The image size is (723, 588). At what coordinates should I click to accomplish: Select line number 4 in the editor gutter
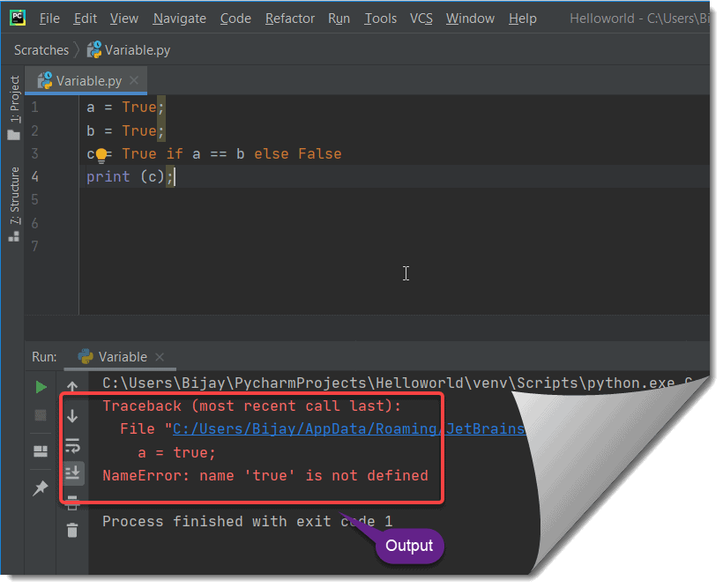34,176
